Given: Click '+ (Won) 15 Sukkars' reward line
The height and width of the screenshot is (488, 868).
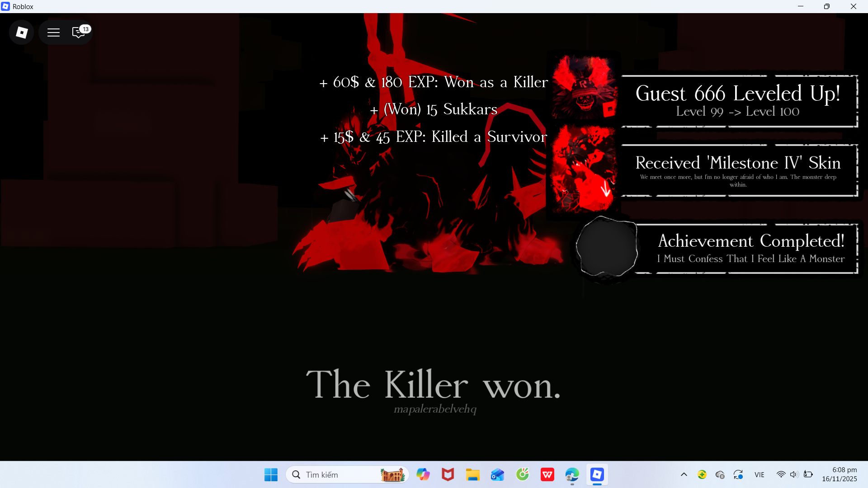Looking at the screenshot, I should (x=434, y=109).
